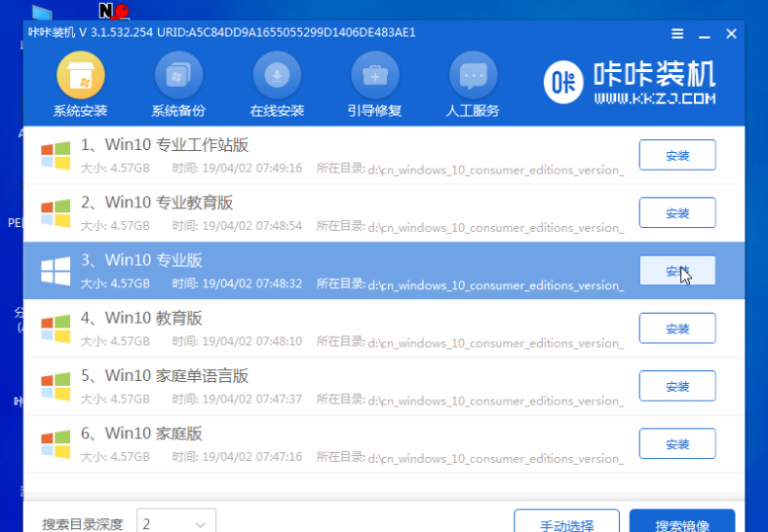
Task: Open the 引导修复 boot repair tool
Action: tap(375, 85)
